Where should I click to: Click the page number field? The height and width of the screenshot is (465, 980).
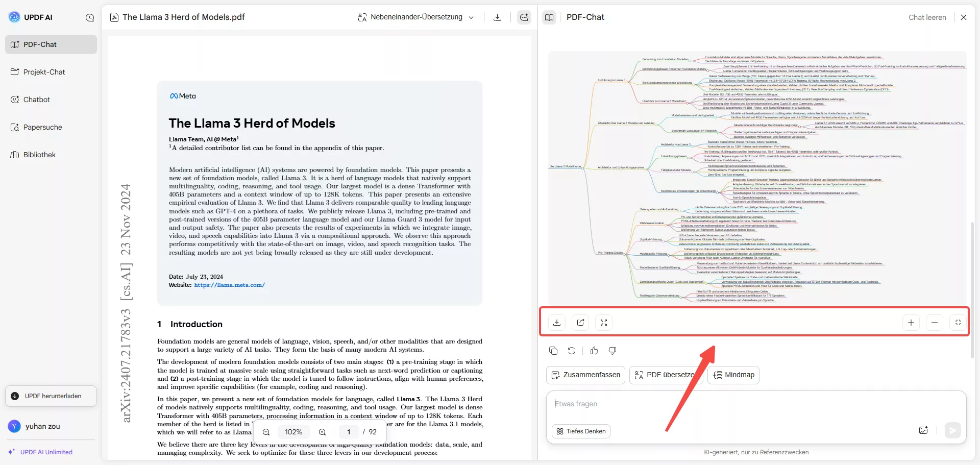349,432
